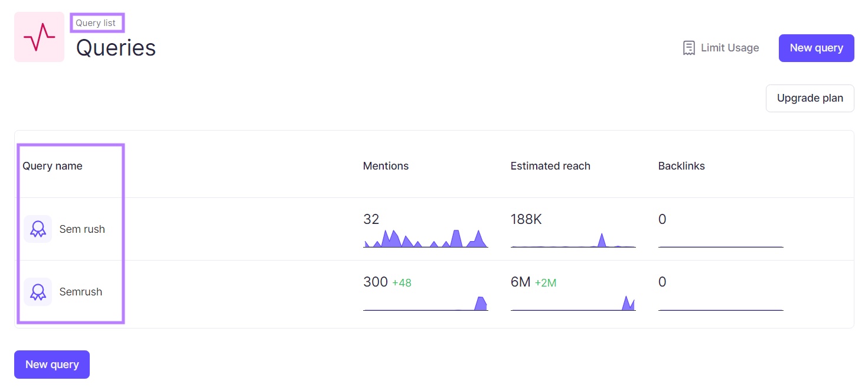
Task: Click the Semrush estimated reach sparkline
Action: (x=573, y=304)
